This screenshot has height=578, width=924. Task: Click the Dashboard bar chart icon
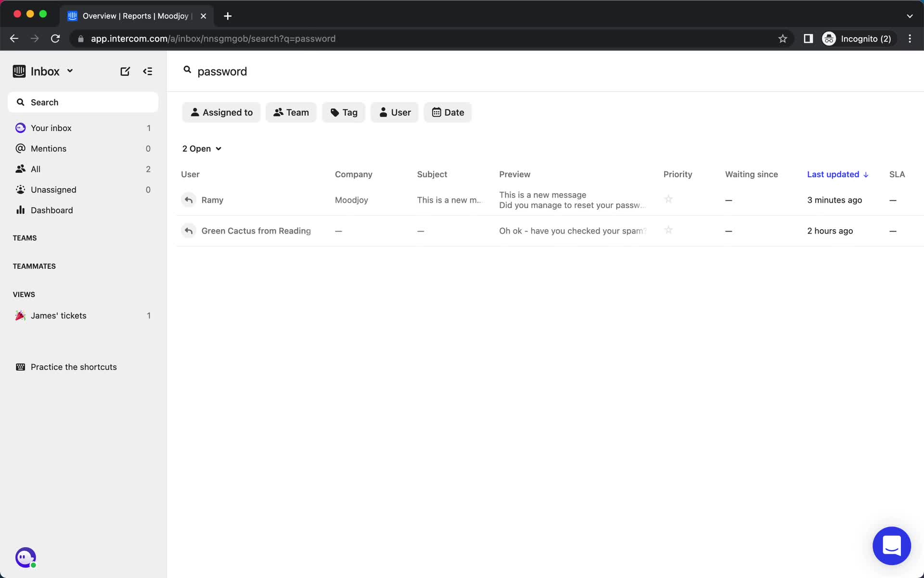click(x=19, y=210)
